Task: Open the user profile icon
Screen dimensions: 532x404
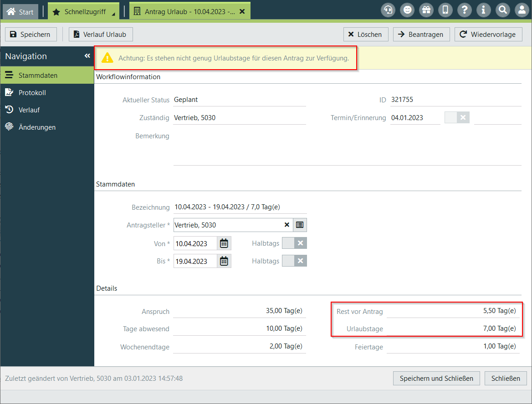Action: click(x=522, y=10)
